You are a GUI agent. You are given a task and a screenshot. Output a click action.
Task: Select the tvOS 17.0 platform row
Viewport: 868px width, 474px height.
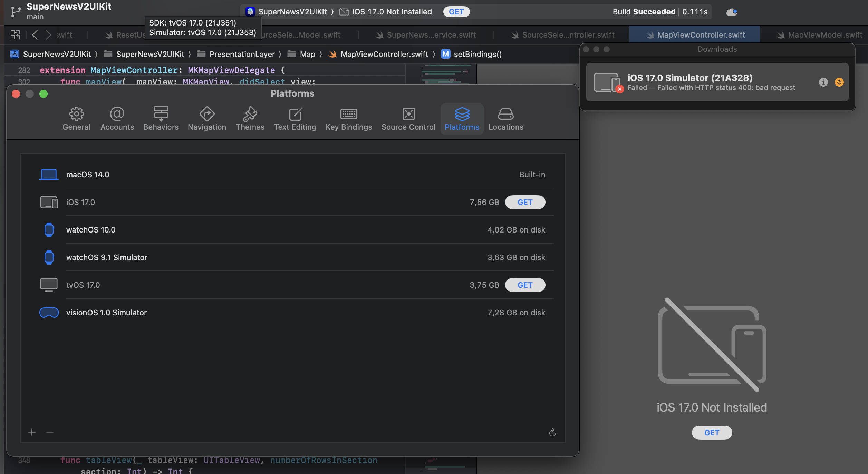(x=292, y=285)
